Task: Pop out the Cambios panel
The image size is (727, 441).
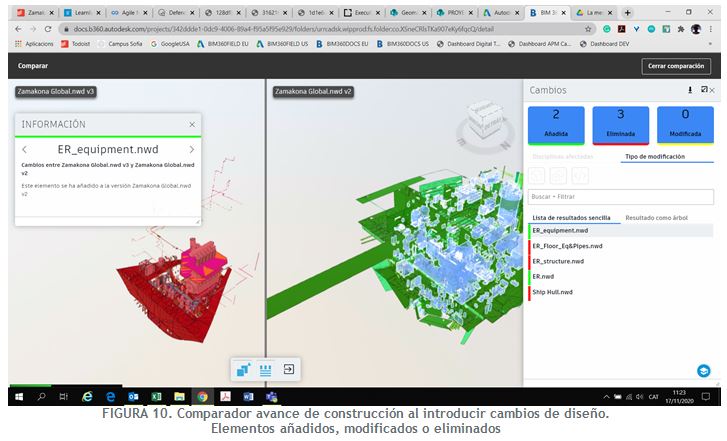Action: 703,90
